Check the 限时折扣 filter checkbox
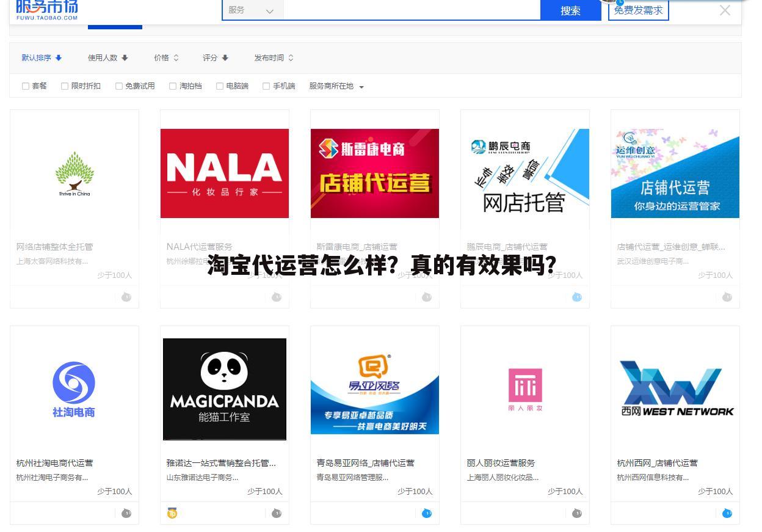 [65, 86]
